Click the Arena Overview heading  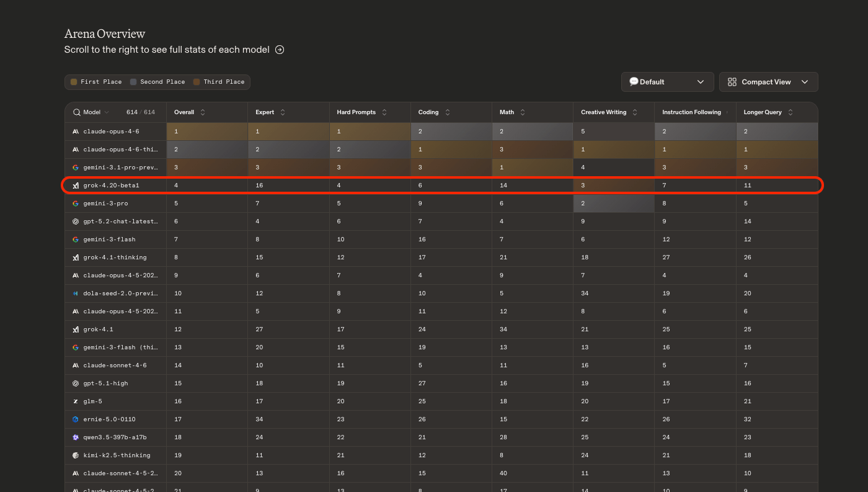105,34
